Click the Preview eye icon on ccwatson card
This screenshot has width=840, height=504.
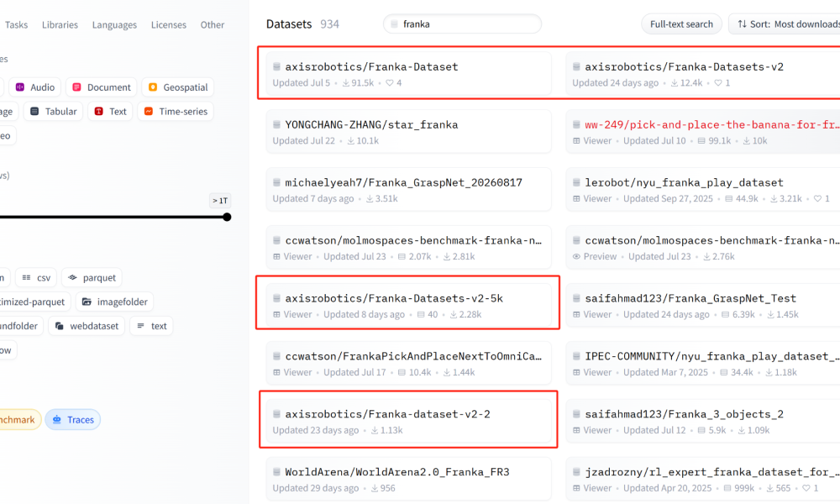(x=576, y=256)
